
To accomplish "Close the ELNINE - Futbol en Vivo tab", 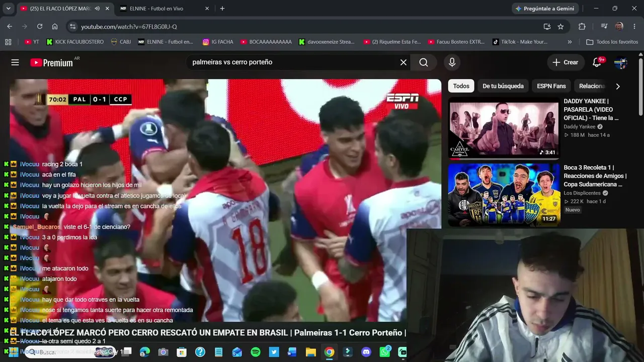I will click(207, 9).
